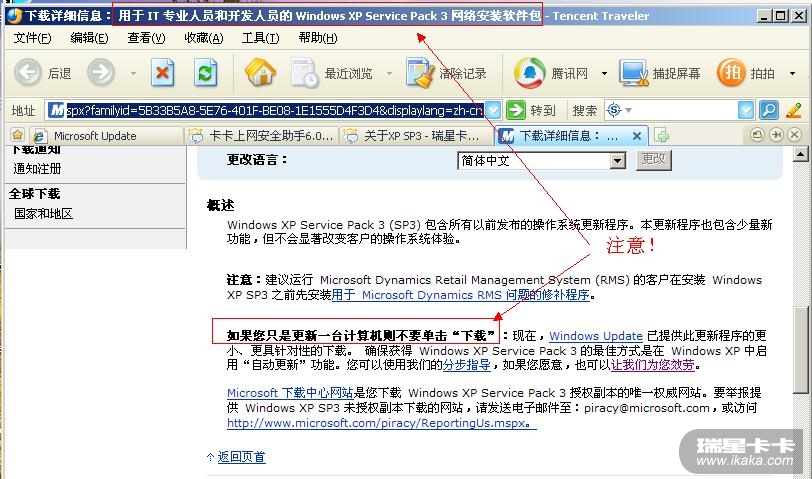Screen dimensions: 812x479
Task: Expand recently viewed dropdown arrow
Action: pos(389,74)
